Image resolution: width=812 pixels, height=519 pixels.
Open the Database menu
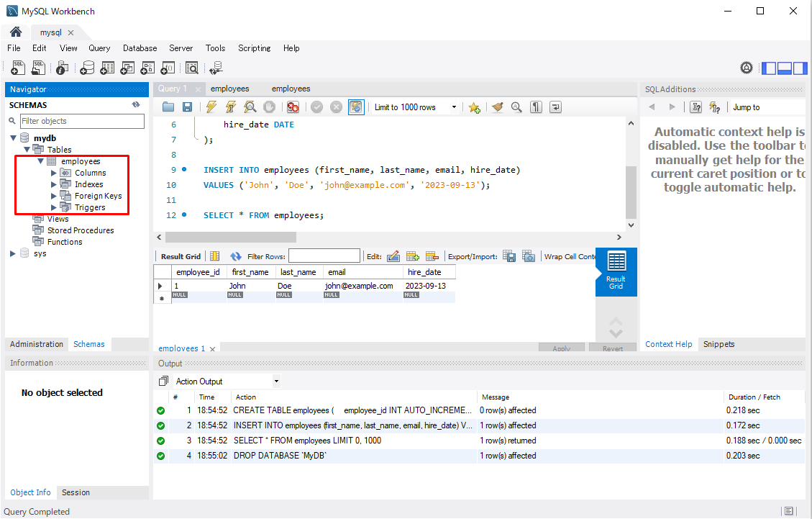coord(140,48)
